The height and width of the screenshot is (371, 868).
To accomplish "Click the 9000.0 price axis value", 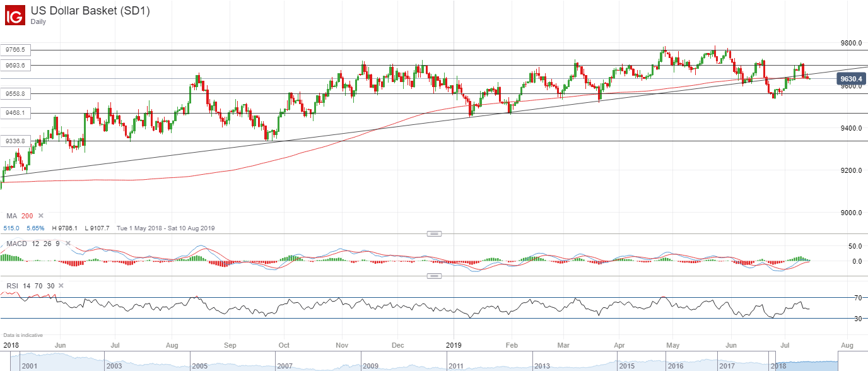I will 850,213.
